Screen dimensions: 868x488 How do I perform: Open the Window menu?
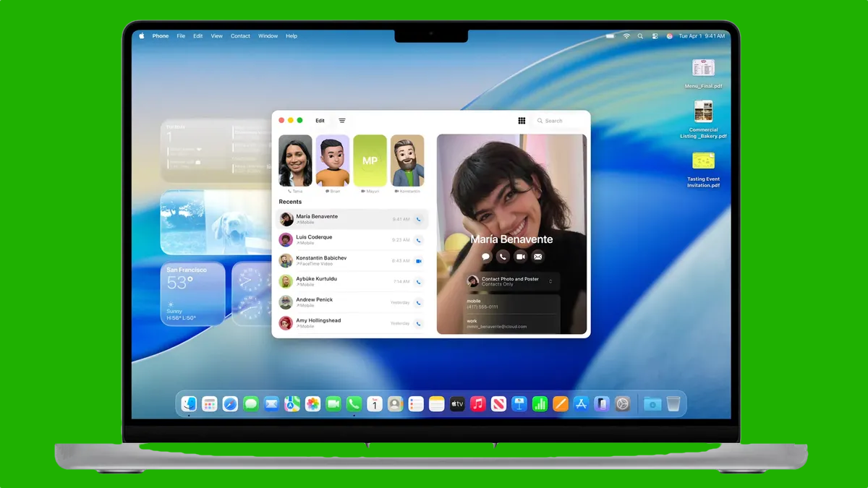(268, 35)
